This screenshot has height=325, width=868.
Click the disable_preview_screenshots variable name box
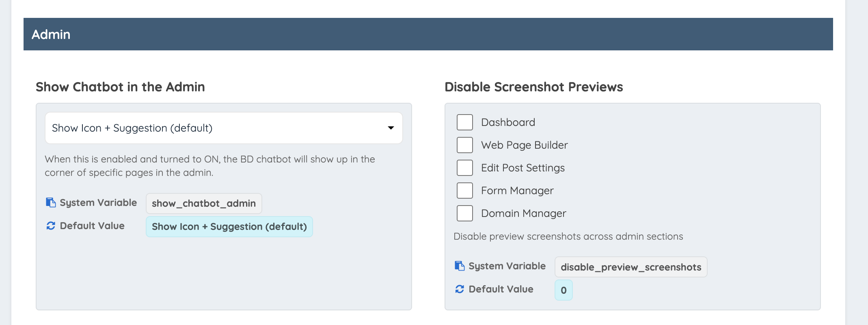(x=631, y=267)
